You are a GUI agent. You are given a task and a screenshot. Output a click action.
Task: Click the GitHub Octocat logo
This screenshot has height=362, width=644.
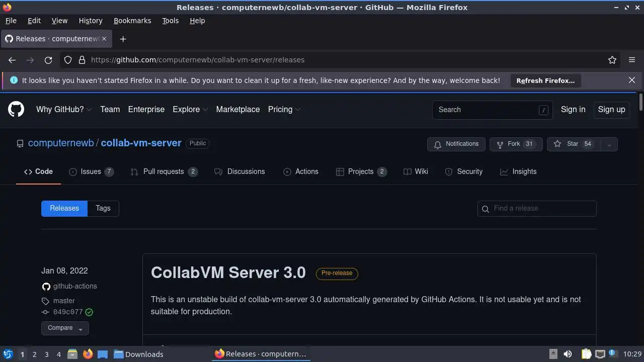[x=16, y=109]
